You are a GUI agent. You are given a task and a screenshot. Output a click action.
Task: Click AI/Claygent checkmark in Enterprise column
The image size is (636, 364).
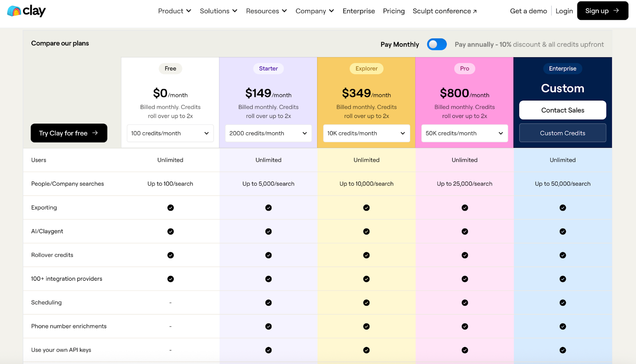(x=563, y=231)
